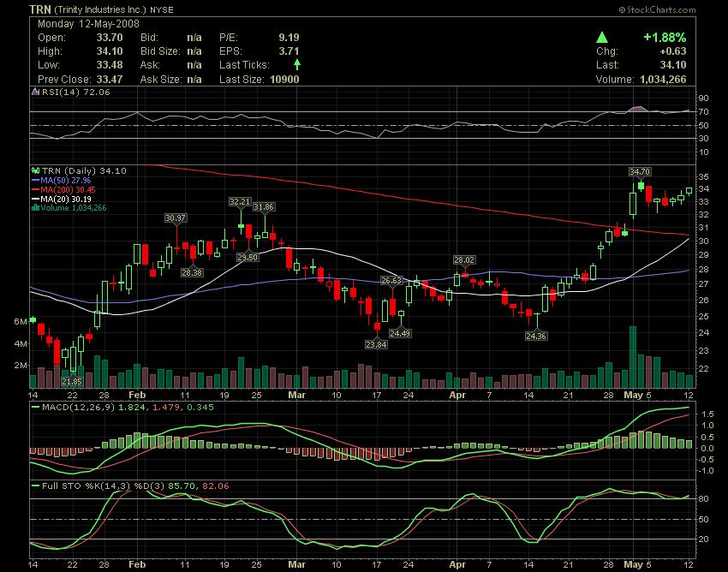Click the 30.97 price marker
The image size is (728, 572).
[x=176, y=217]
